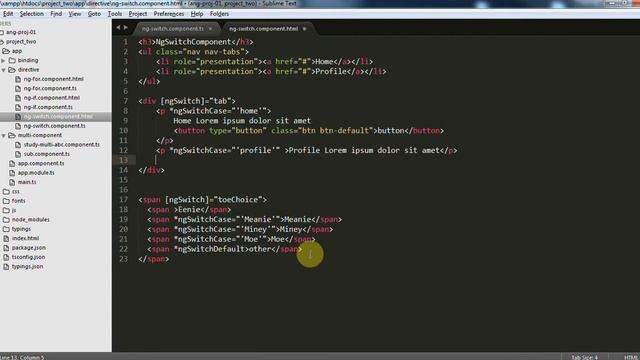Image resolution: width=640 pixels, height=360 pixels.
Task: Click 'btn btn-default' class value
Action: click(x=335, y=131)
